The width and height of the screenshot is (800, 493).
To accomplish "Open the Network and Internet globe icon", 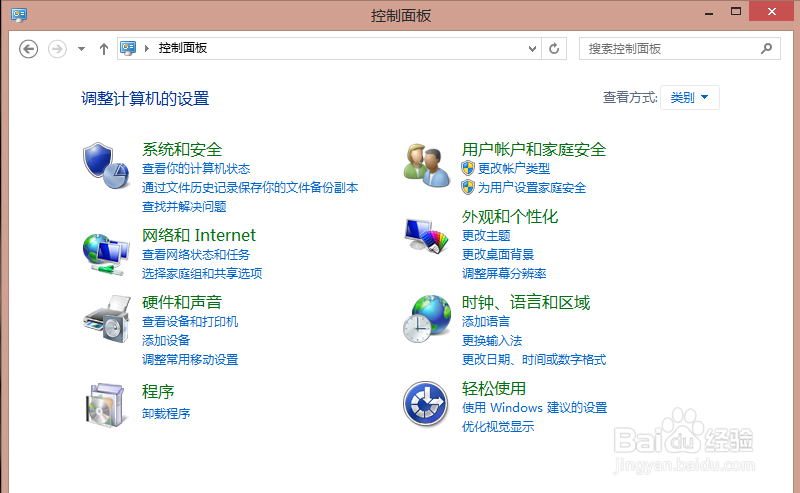I will coord(106,254).
